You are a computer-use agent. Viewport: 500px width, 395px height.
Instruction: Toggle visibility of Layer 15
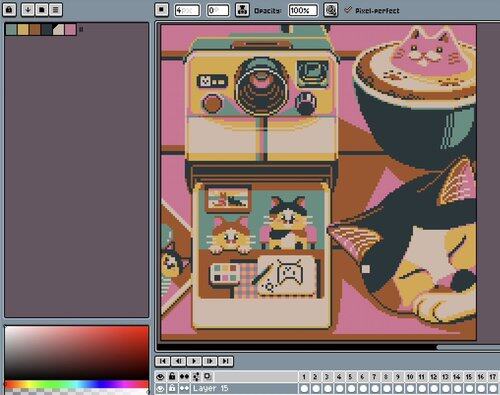pyautogui.click(x=160, y=389)
